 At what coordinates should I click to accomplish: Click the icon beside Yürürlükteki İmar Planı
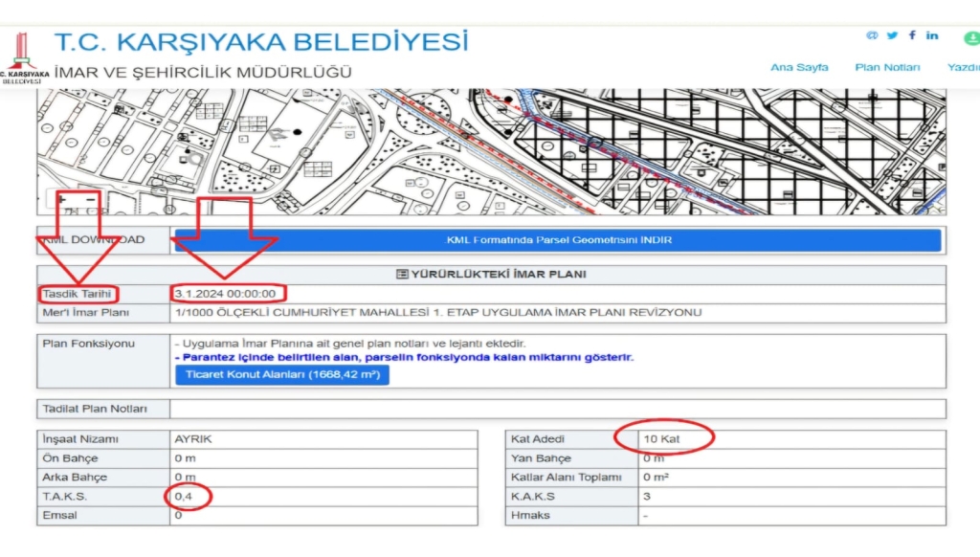pyautogui.click(x=402, y=275)
